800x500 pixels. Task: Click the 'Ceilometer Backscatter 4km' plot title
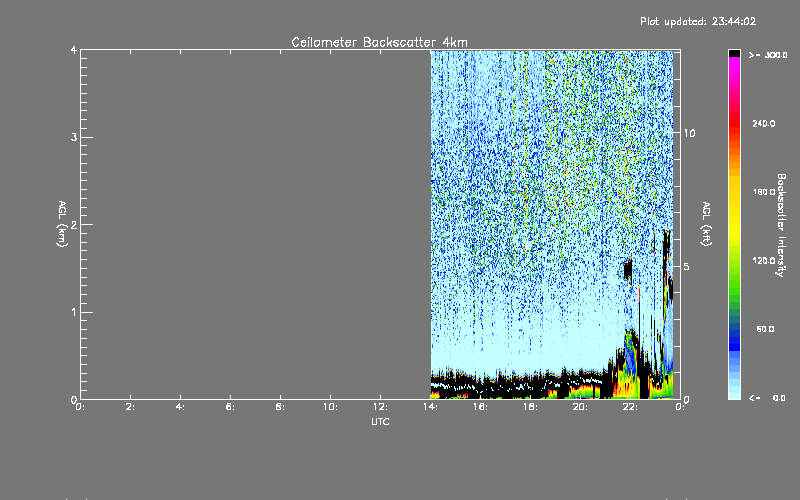(379, 42)
